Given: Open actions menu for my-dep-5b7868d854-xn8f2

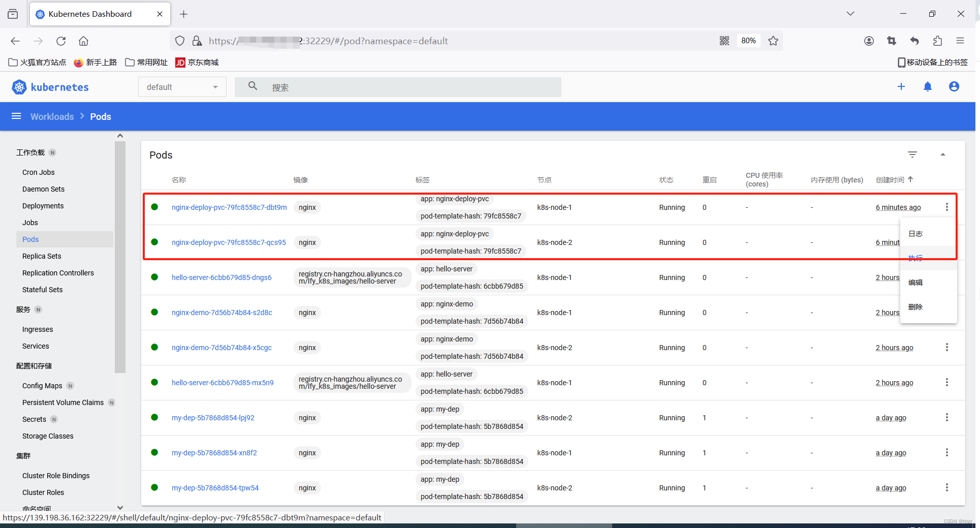Looking at the screenshot, I should click(947, 452).
